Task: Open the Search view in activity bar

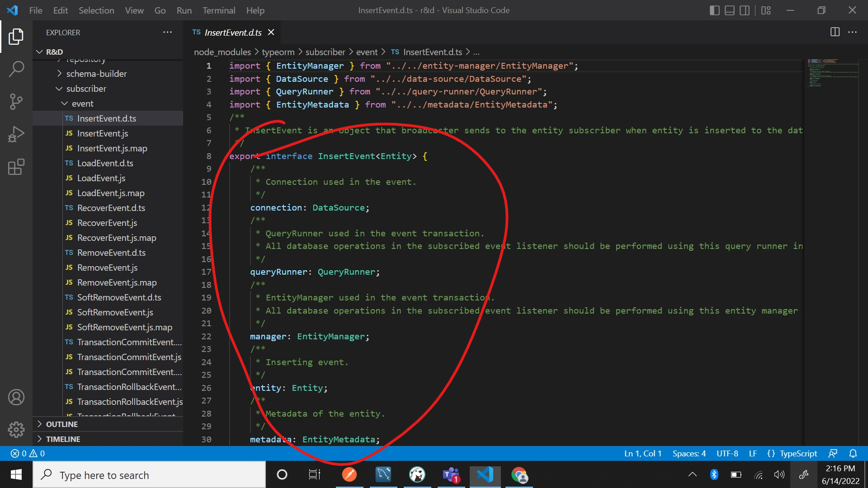Action: 16,69
